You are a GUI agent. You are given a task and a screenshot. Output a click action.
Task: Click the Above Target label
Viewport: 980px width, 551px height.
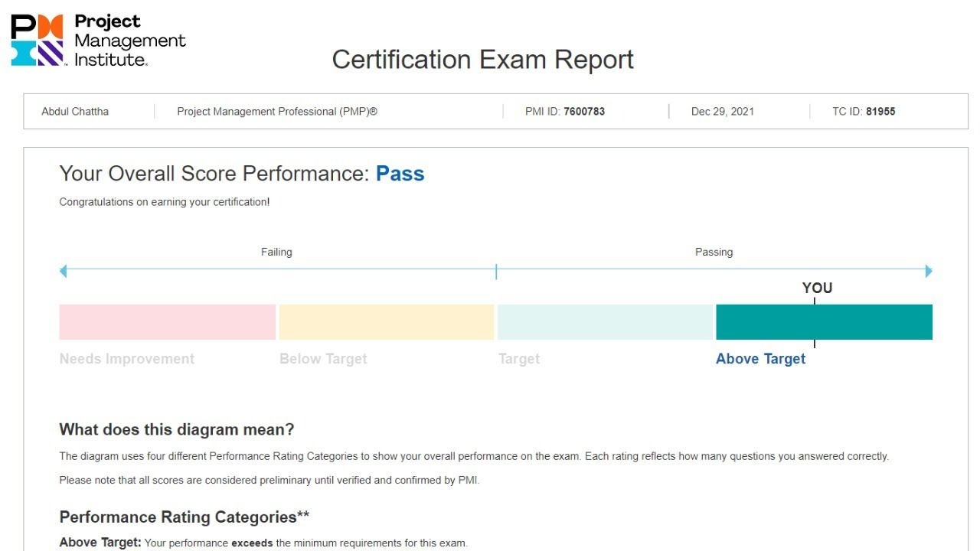(x=760, y=359)
